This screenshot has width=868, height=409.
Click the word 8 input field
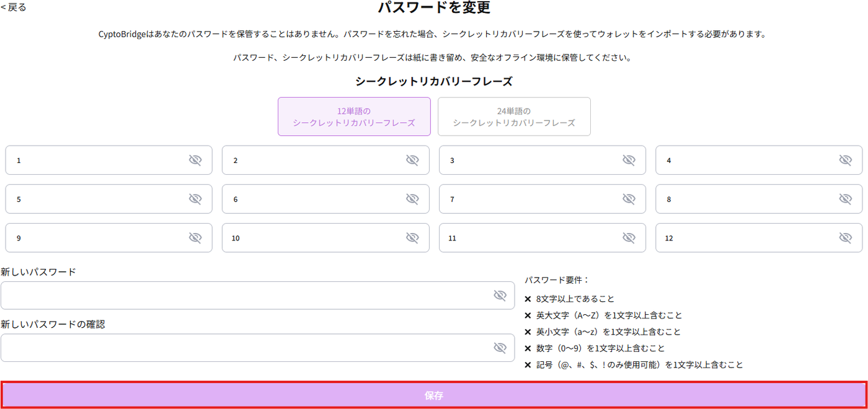click(759, 199)
